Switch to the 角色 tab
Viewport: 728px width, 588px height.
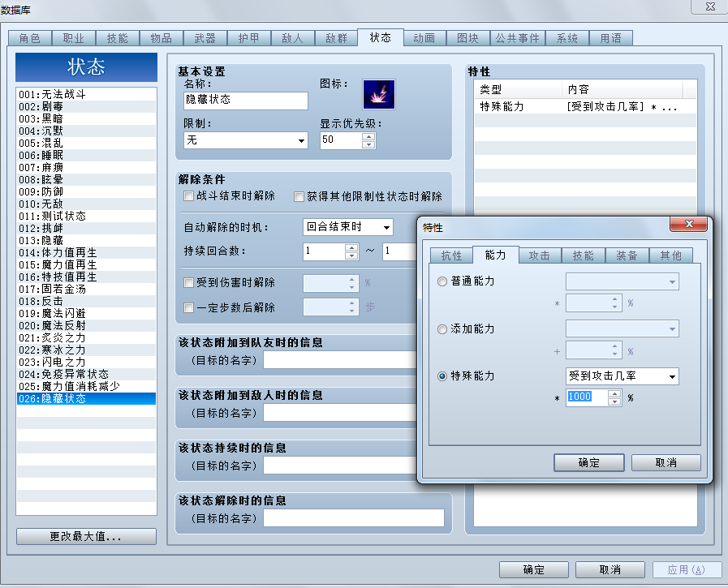point(30,38)
